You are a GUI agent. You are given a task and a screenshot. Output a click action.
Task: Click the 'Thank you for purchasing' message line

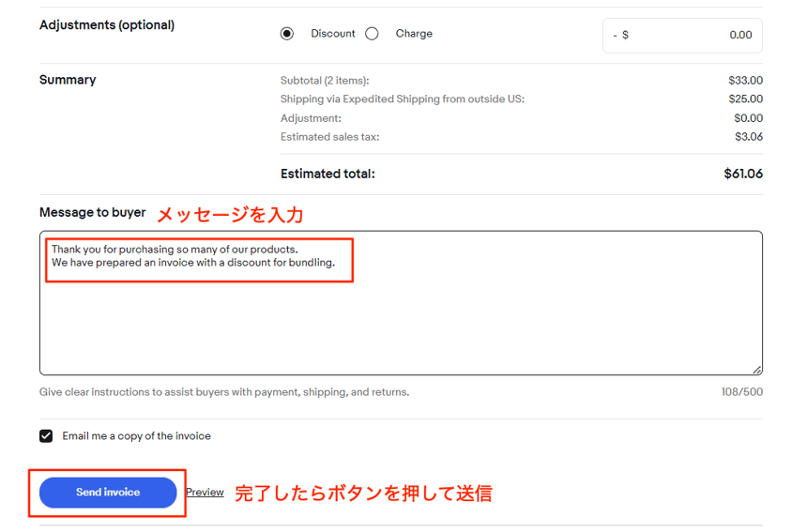pos(175,250)
